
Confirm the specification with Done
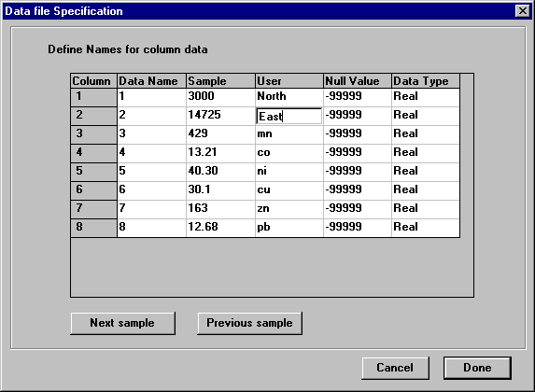point(477,368)
